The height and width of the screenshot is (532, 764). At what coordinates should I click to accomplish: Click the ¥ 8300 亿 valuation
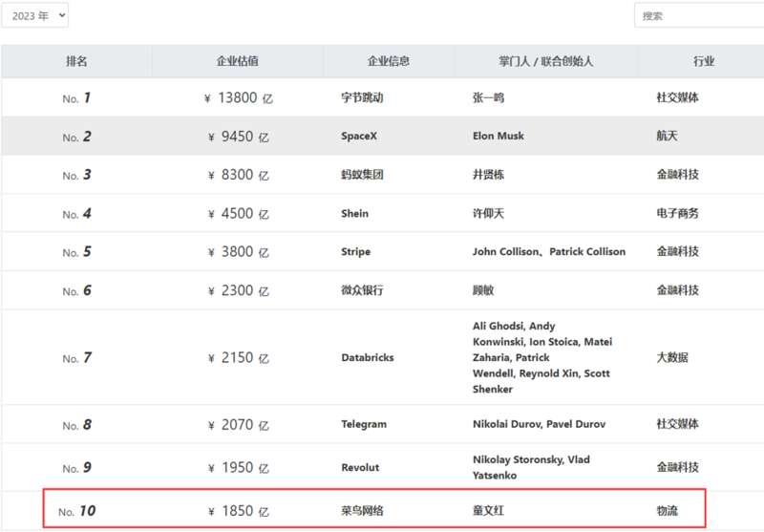coord(238,175)
